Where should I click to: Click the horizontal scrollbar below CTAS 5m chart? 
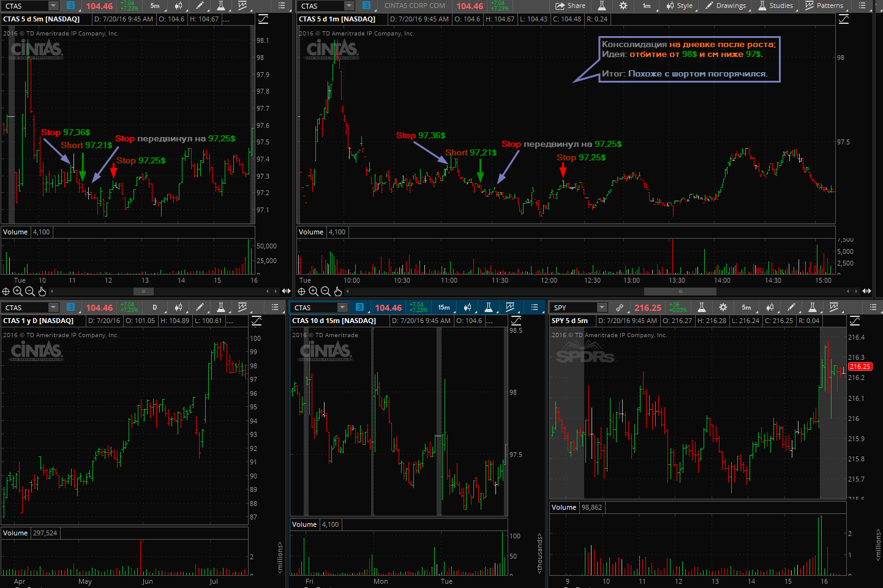click(144, 291)
